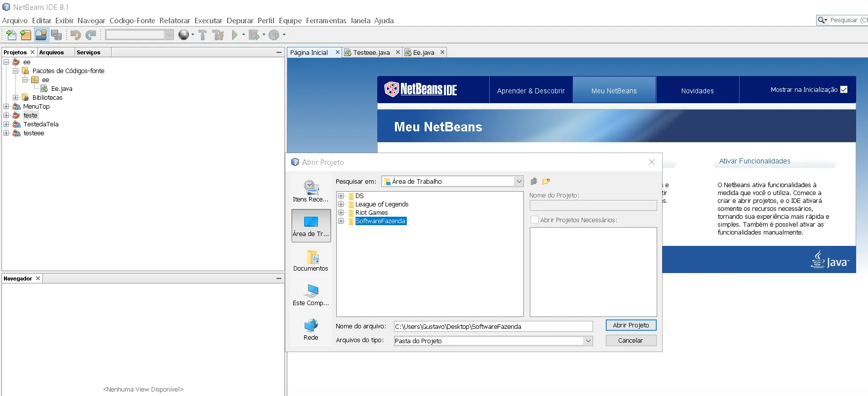Open the Aprender & Descobrir tab
Image resolution: width=868 pixels, height=396 pixels.
click(531, 90)
